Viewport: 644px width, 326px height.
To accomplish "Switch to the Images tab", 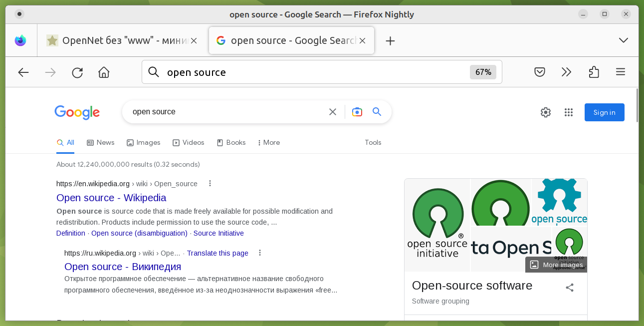I will (x=144, y=142).
